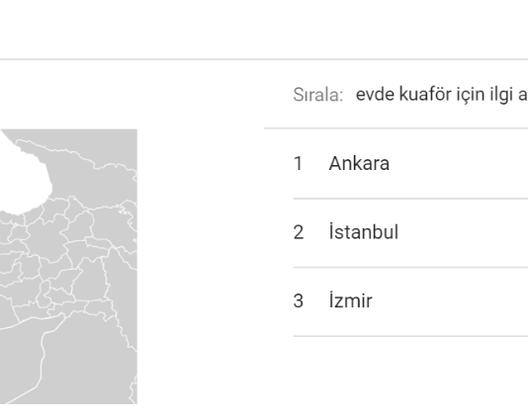Open the "evde kuaför için ilgi" sort dropdown

click(442, 94)
